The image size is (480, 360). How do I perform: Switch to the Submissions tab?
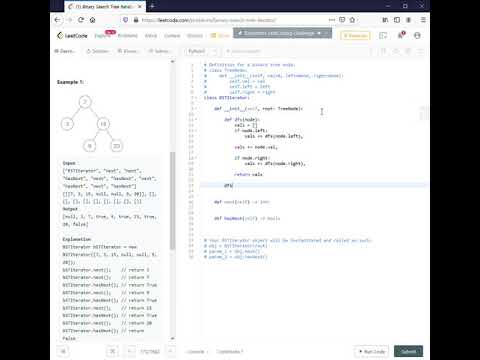tap(159, 51)
